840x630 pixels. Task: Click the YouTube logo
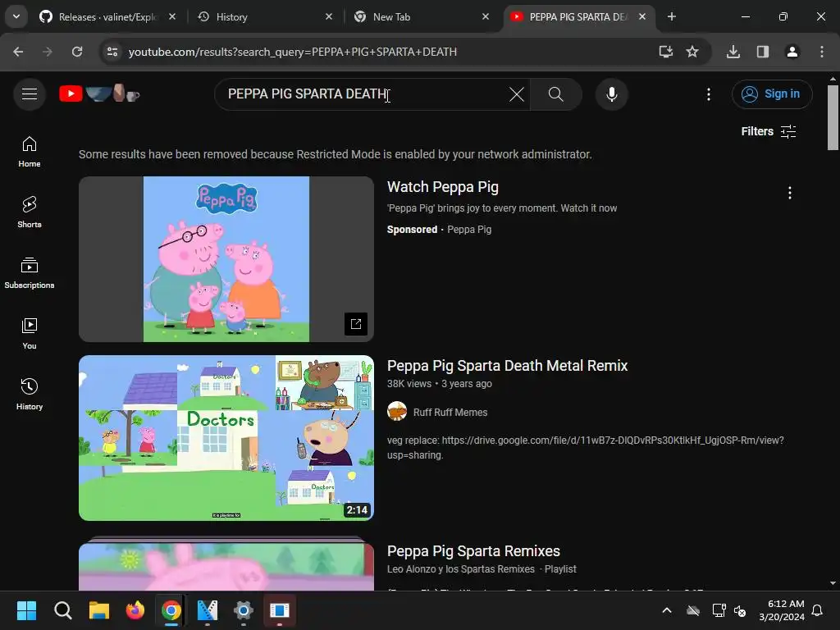tap(99, 94)
